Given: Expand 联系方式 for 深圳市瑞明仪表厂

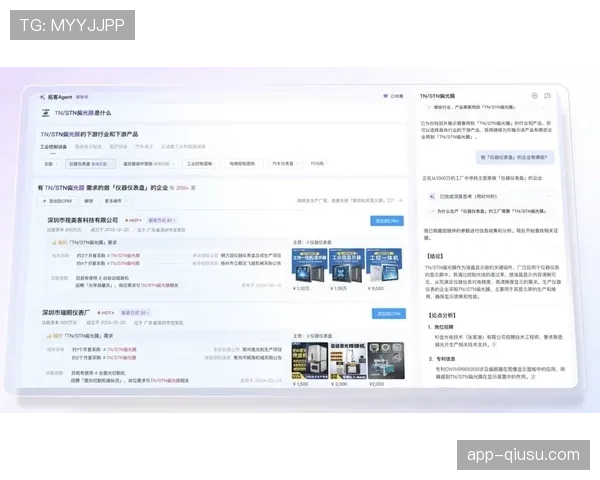Looking at the screenshot, I should (x=136, y=313).
